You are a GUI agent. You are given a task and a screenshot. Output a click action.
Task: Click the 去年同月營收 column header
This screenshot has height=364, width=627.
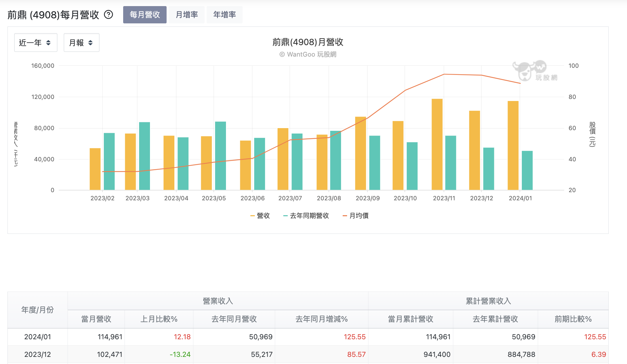(234, 319)
